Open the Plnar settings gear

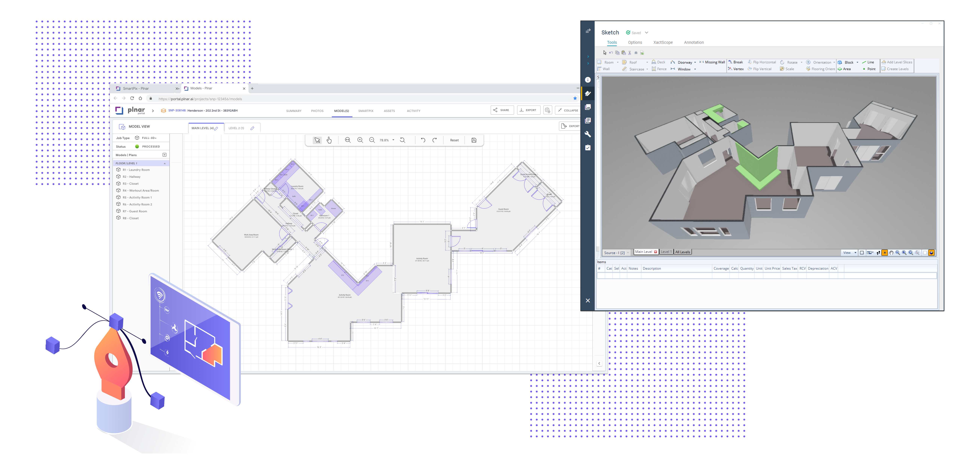point(547,110)
